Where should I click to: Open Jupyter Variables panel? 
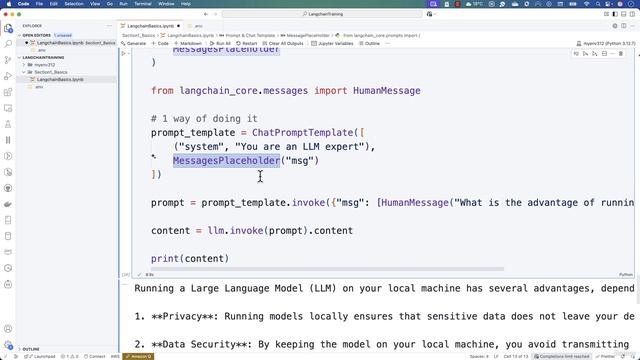(x=332, y=43)
